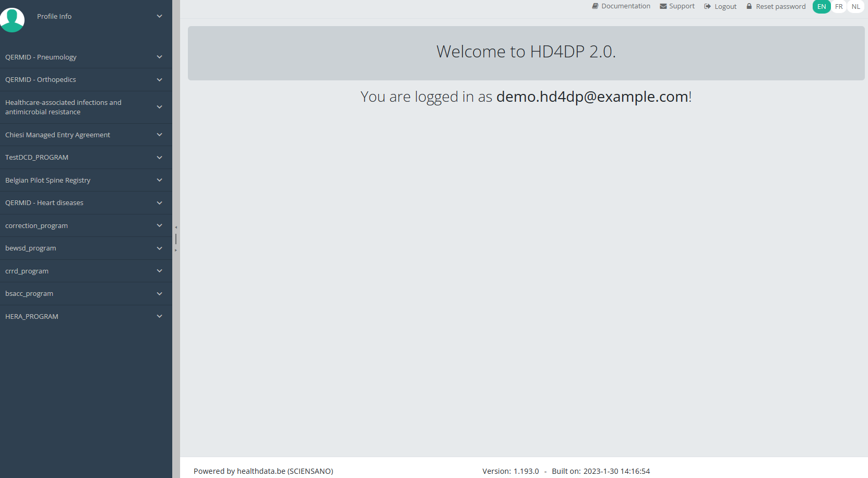Click the Logout arrow icon
Viewport: 868px width, 478px height.
click(707, 6)
